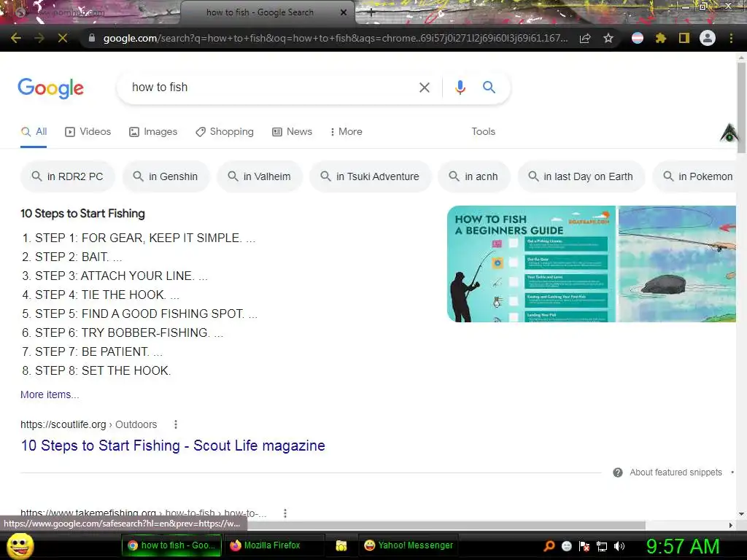
Task: Switch to the Videos tab
Action: (88, 132)
